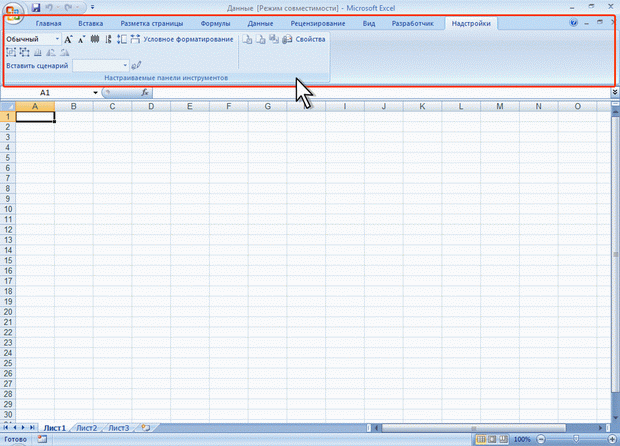Expand the formula bar with chevron
The height and width of the screenshot is (446, 620).
[615, 92]
